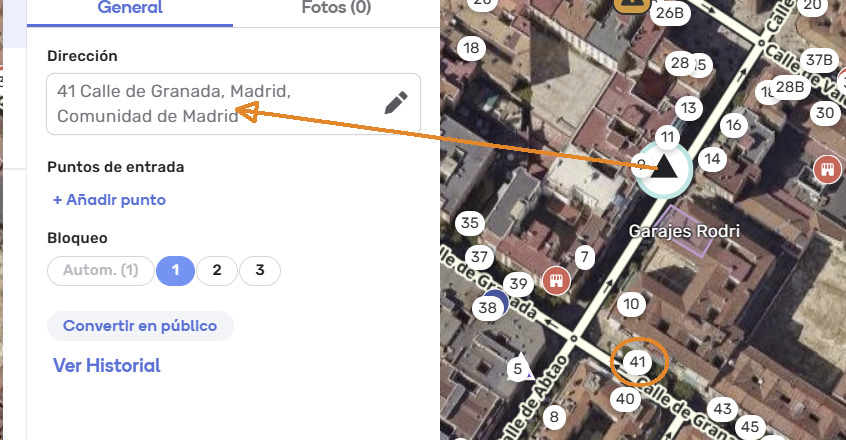846x440 pixels.
Task: Set lock level to 2
Action: coord(217,270)
